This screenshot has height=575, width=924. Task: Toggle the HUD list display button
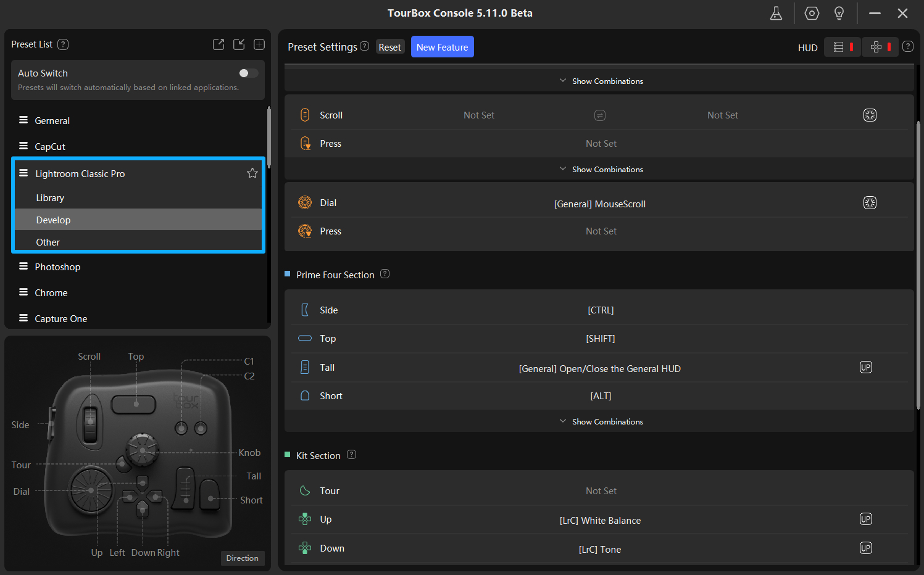[842, 48]
